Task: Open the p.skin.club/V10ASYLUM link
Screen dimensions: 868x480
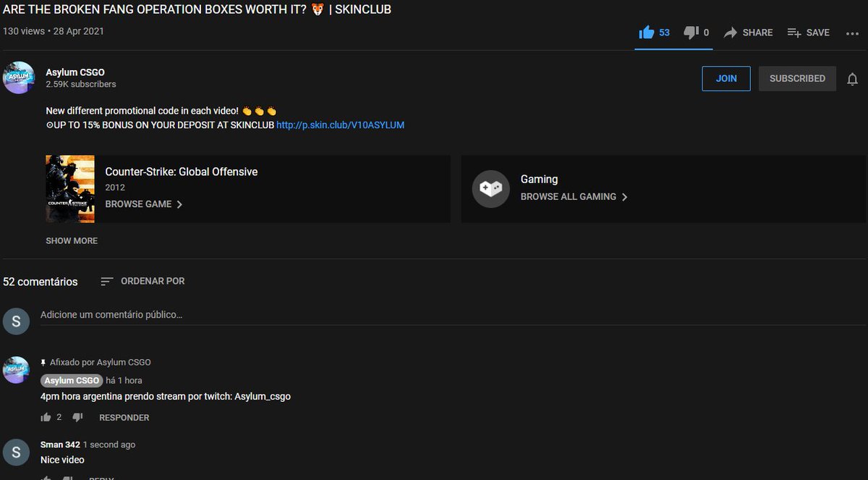Action: 340,125
